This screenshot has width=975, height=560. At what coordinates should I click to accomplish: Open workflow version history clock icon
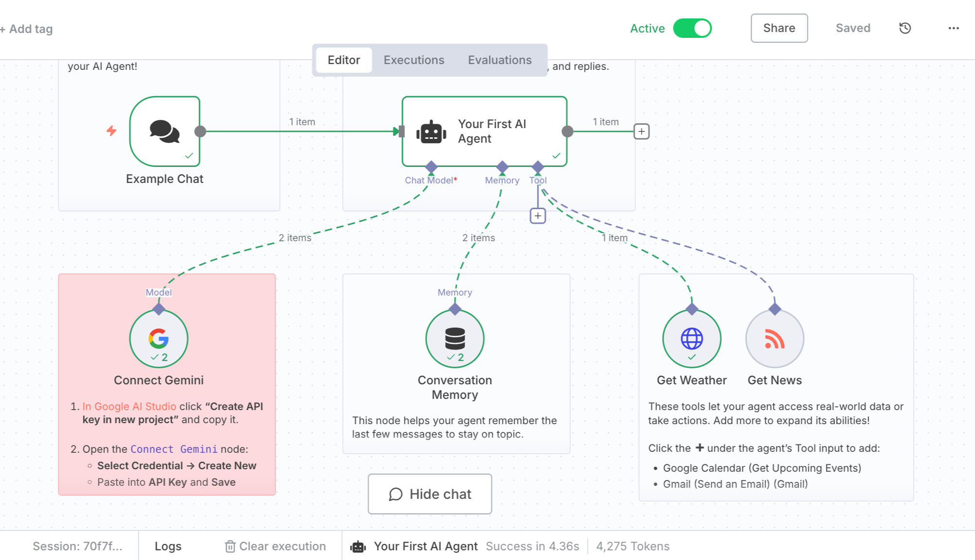tap(905, 28)
